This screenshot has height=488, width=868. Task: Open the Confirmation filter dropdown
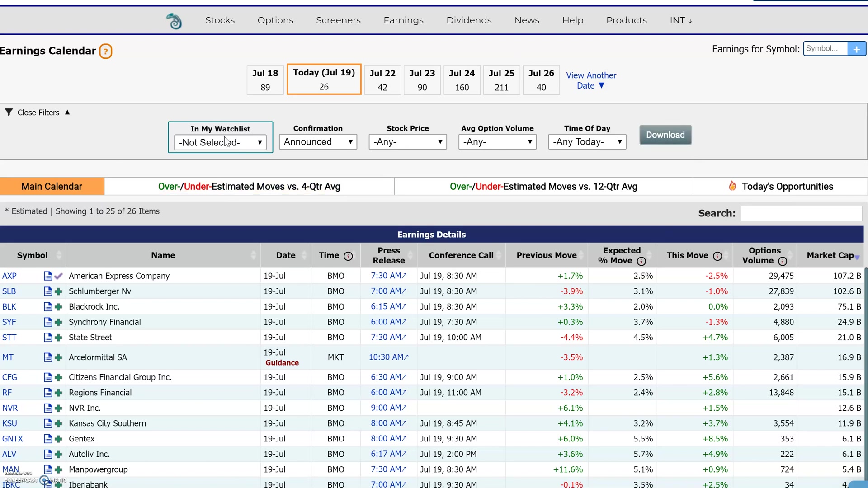(318, 142)
